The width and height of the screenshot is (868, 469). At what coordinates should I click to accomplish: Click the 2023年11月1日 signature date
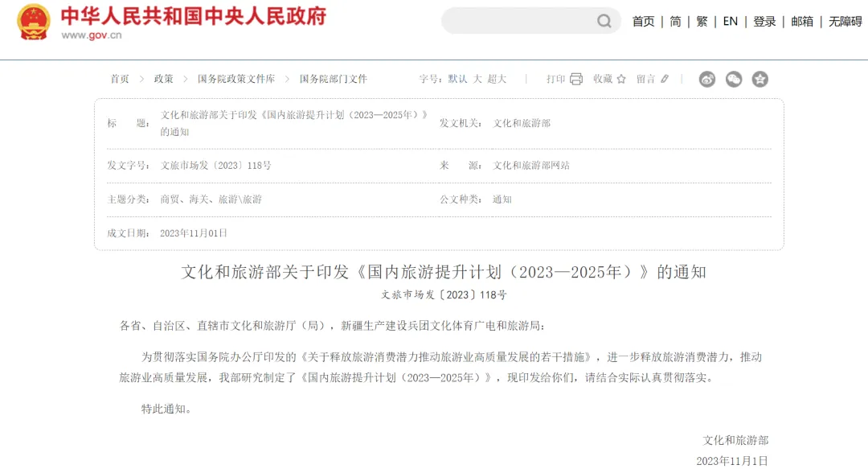[x=732, y=461]
